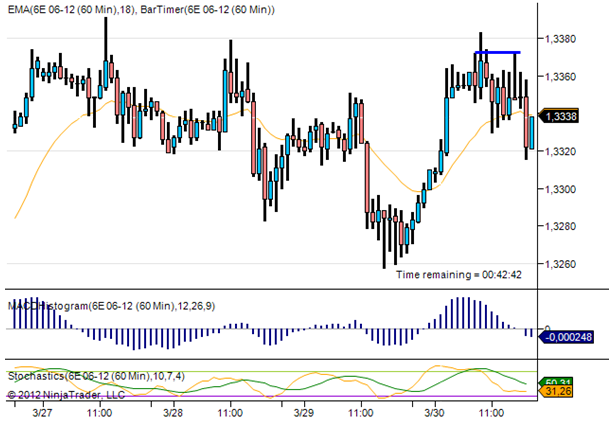The height and width of the screenshot is (423, 616).
Task: Click the 3/29 date label on time axis
Action: (x=304, y=413)
